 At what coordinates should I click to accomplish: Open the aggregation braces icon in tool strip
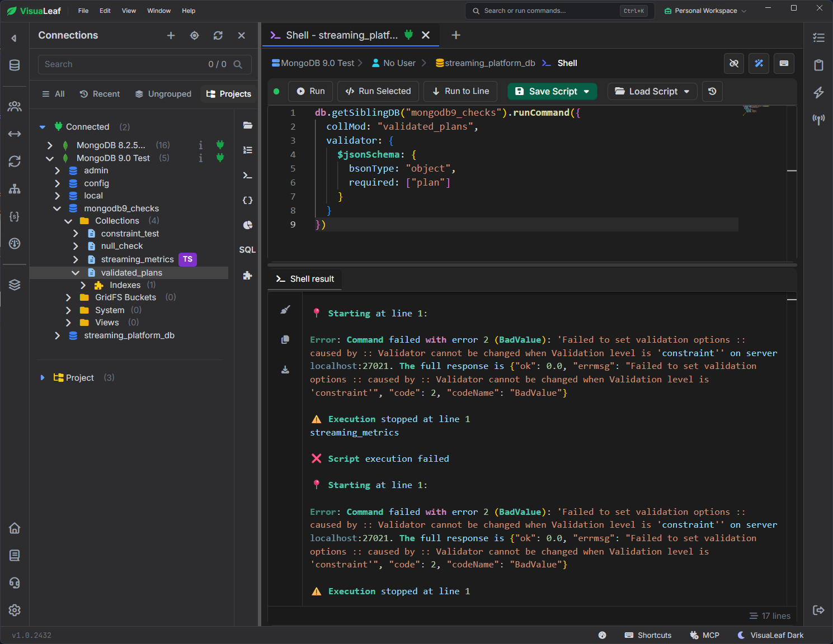(x=247, y=200)
